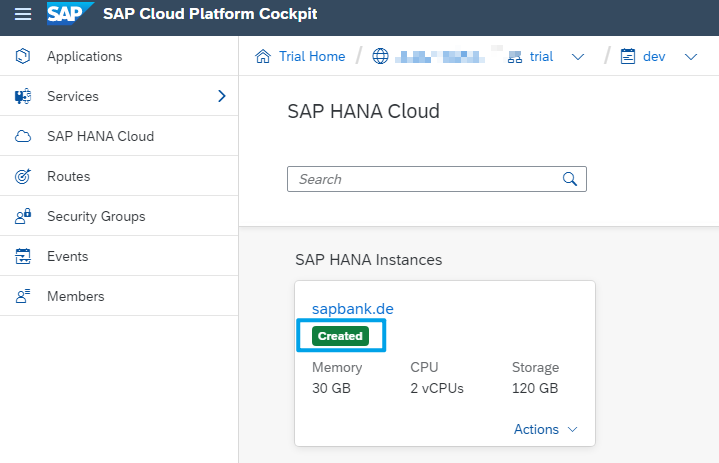Click the Created status badge
The height and width of the screenshot is (463, 719).
[x=340, y=336]
